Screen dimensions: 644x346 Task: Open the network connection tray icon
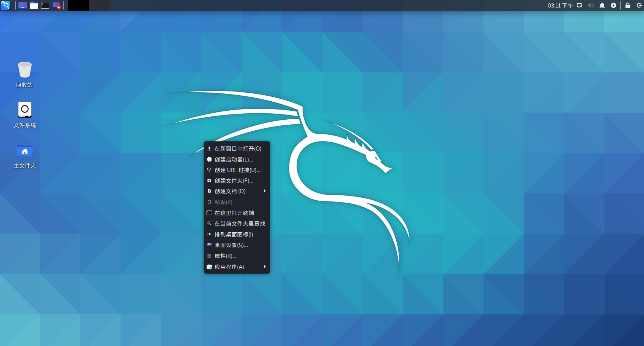579,5
